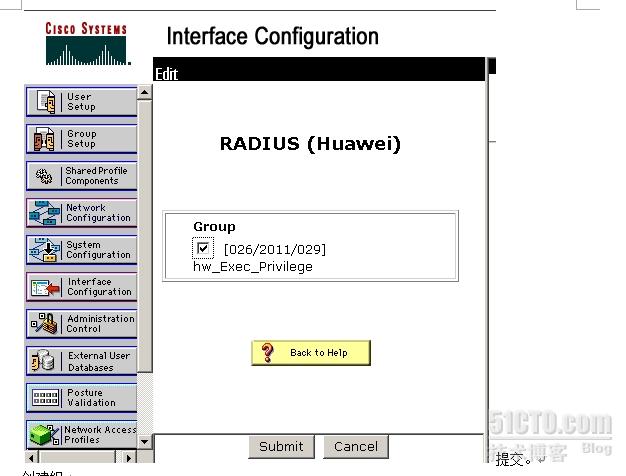Screen dimensions: 626x476
Task: Click the Group section heading
Action: [214, 226]
